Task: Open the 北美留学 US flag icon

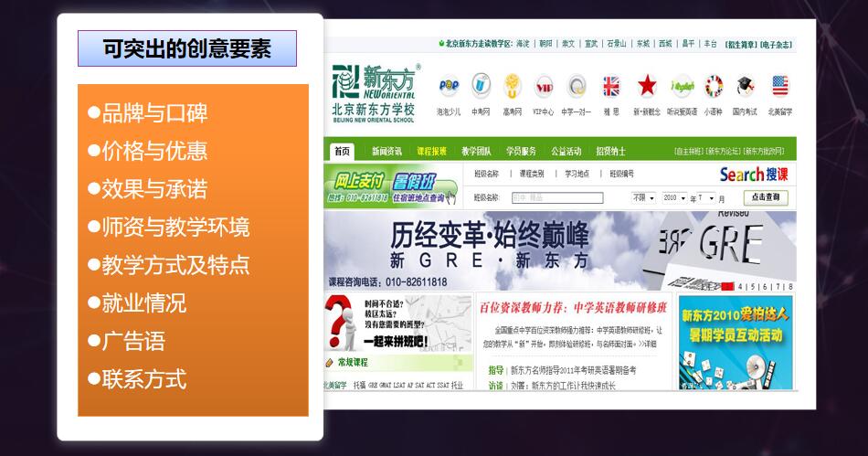Action: pos(780,86)
